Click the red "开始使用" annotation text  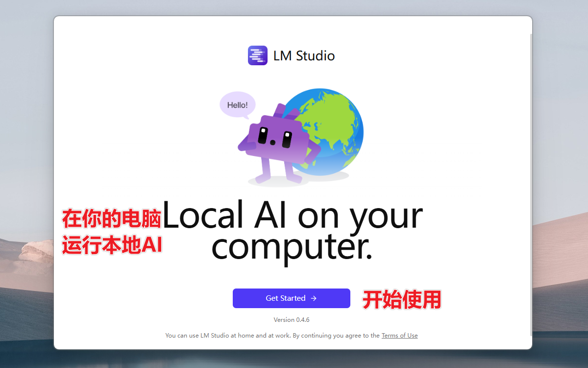pyautogui.click(x=402, y=300)
